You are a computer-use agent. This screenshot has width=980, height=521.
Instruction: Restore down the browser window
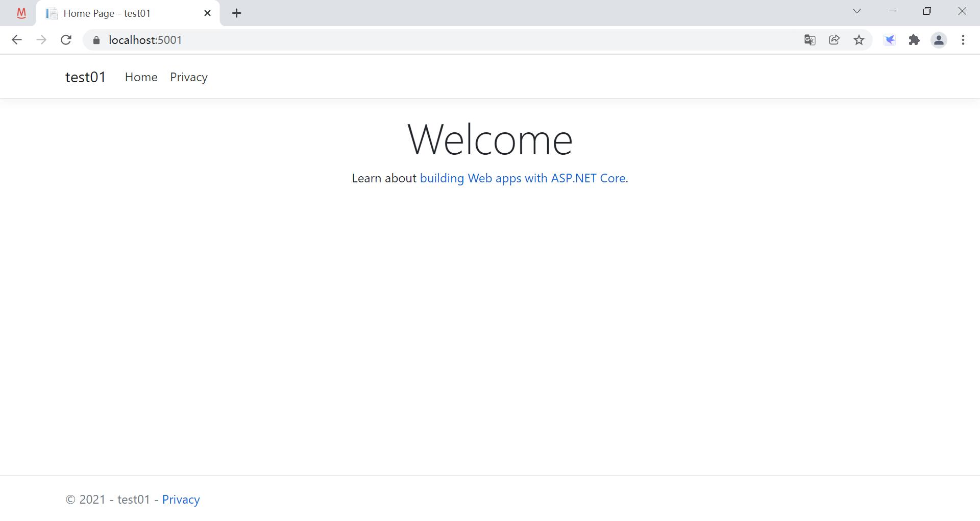pyautogui.click(x=927, y=11)
